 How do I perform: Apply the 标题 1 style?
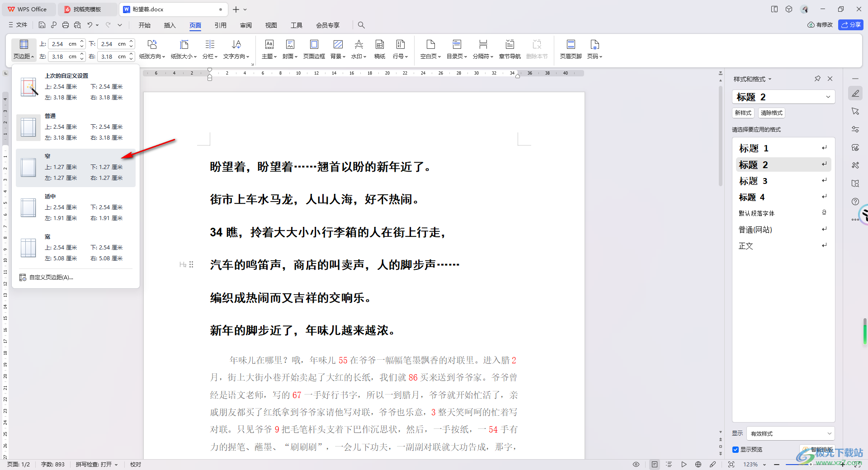click(x=783, y=148)
